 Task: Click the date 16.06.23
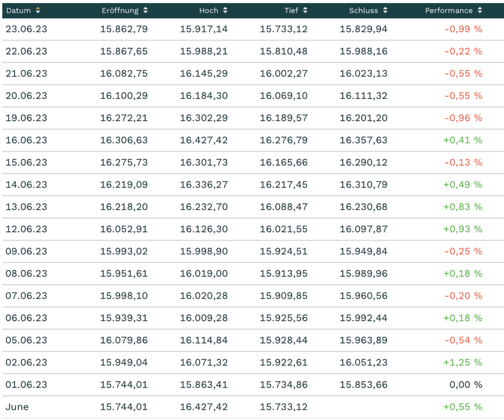click(26, 140)
